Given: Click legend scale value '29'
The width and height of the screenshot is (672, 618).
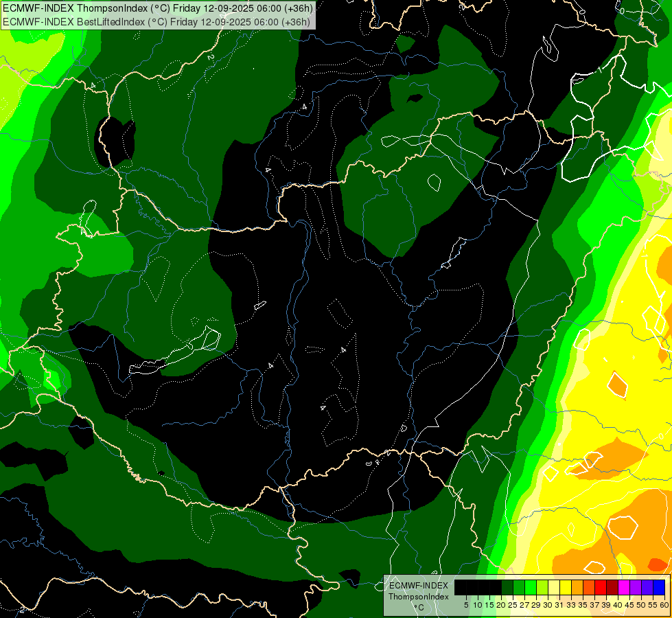Looking at the screenshot, I should tap(536, 605).
